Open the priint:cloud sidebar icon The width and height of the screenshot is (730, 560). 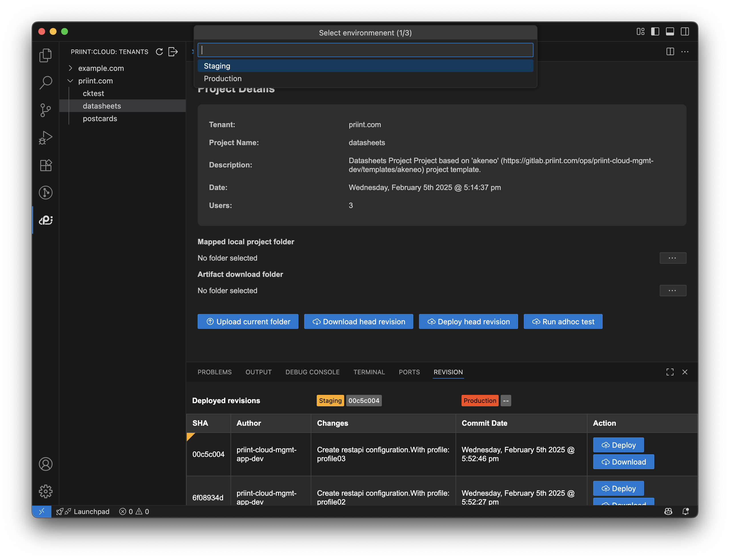pyautogui.click(x=46, y=220)
